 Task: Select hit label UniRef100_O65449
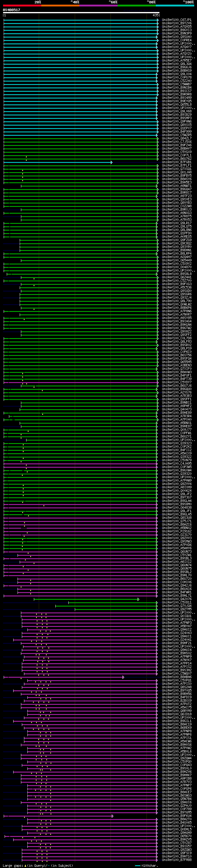[x=176, y=260]
